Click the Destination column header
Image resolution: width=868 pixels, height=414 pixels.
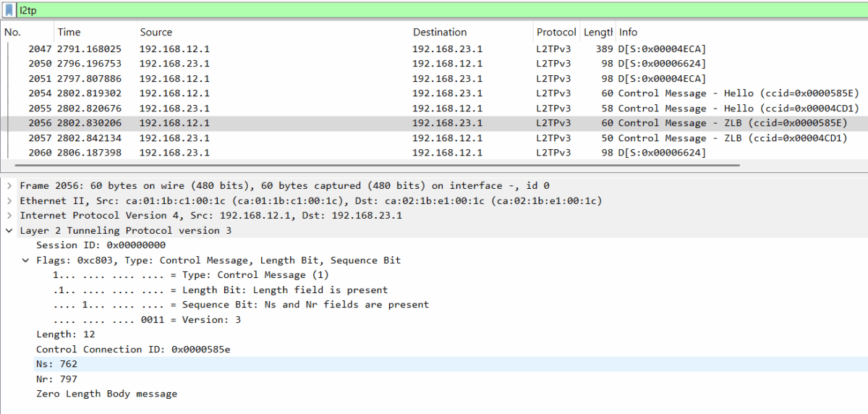470,32
